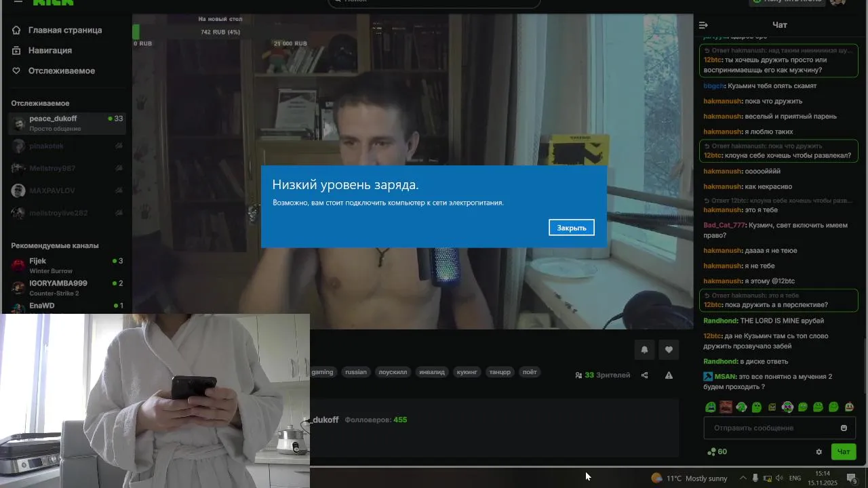Click the report warning triangle icon
This screenshot has height=488, width=868.
pyautogui.click(x=669, y=375)
